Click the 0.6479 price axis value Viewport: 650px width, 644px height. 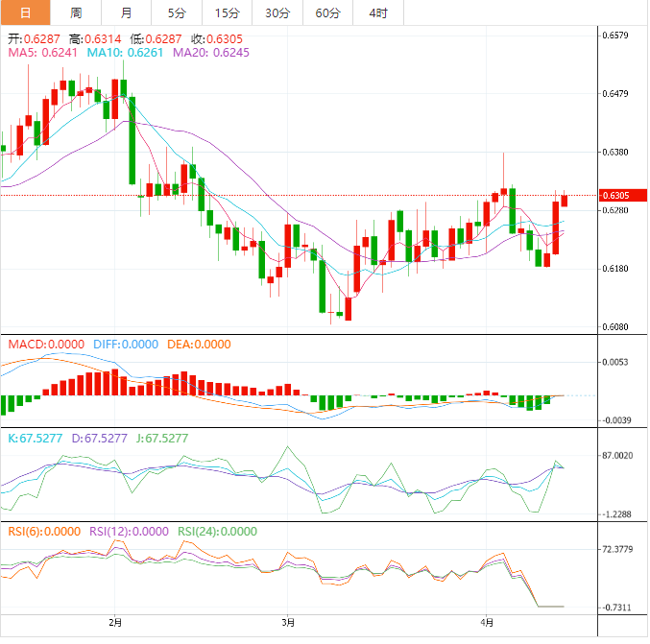pos(615,94)
